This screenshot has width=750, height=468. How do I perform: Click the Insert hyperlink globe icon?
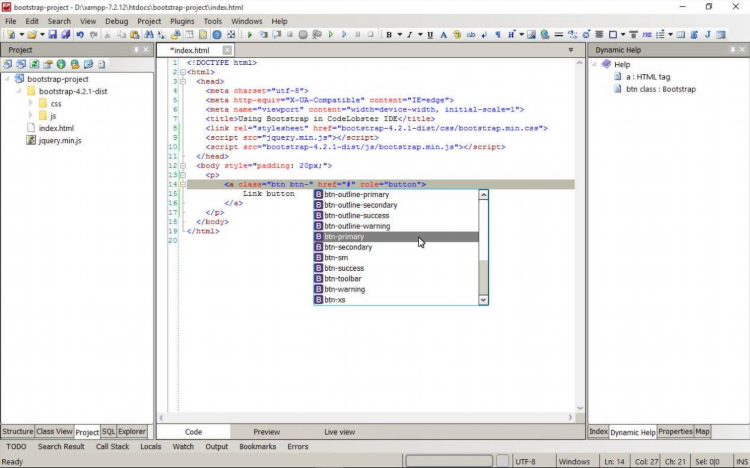coord(545,34)
